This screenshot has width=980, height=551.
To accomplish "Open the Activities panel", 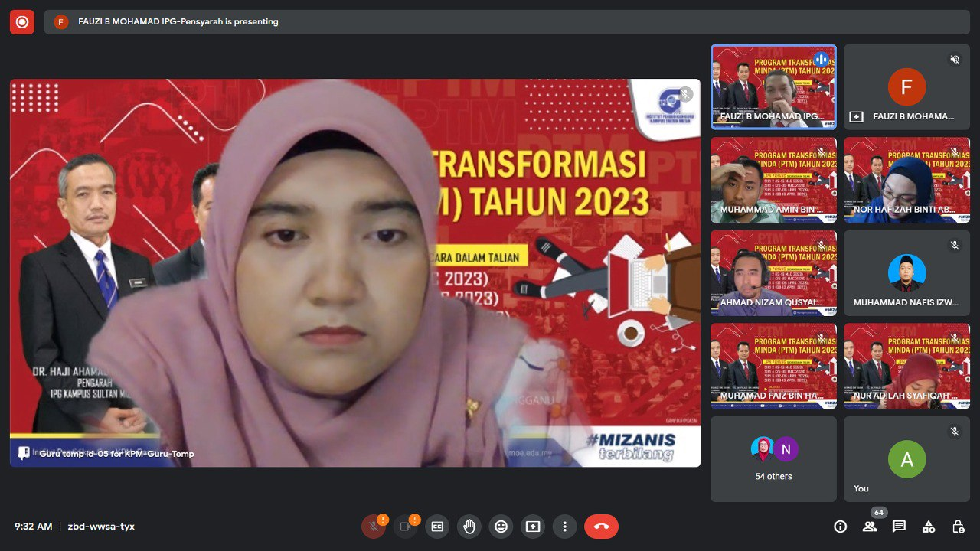I will click(929, 527).
